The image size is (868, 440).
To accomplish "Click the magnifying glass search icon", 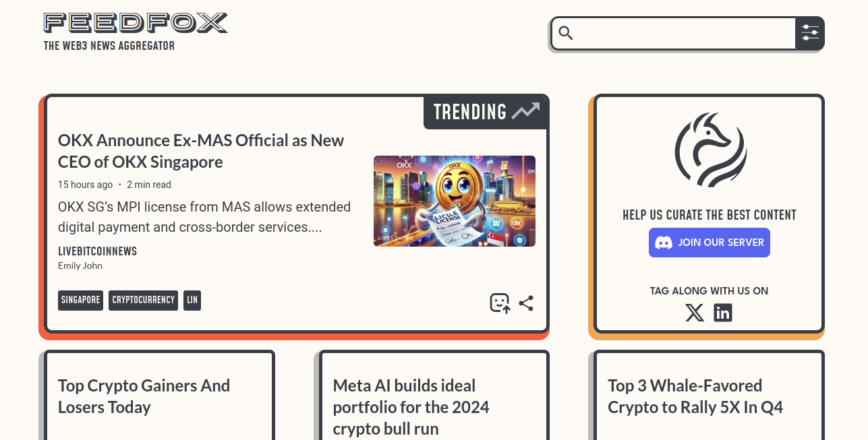I will coord(566,33).
